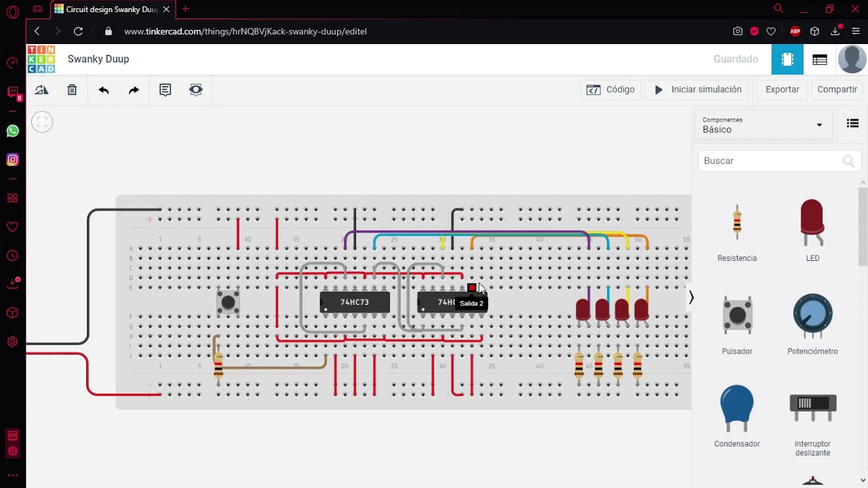Toggle notes visibility eye icon

coord(196,89)
